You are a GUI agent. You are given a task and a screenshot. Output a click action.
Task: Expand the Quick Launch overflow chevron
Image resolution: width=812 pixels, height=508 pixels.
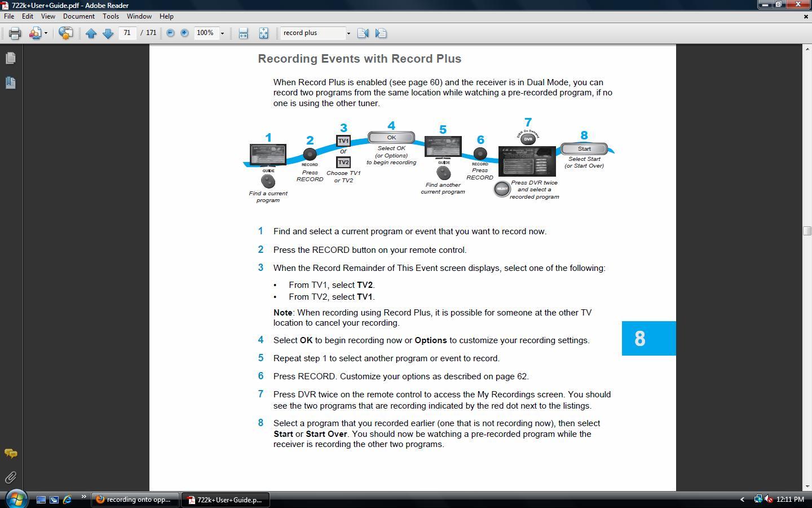click(83, 497)
